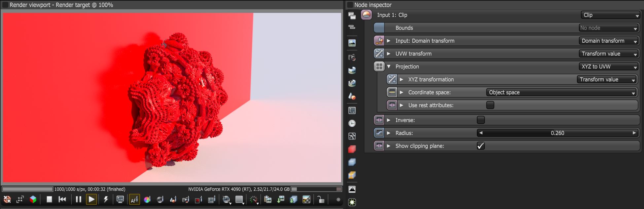Select the white balance picker tool
Screen dimensions: 644x209
(x=147, y=199)
